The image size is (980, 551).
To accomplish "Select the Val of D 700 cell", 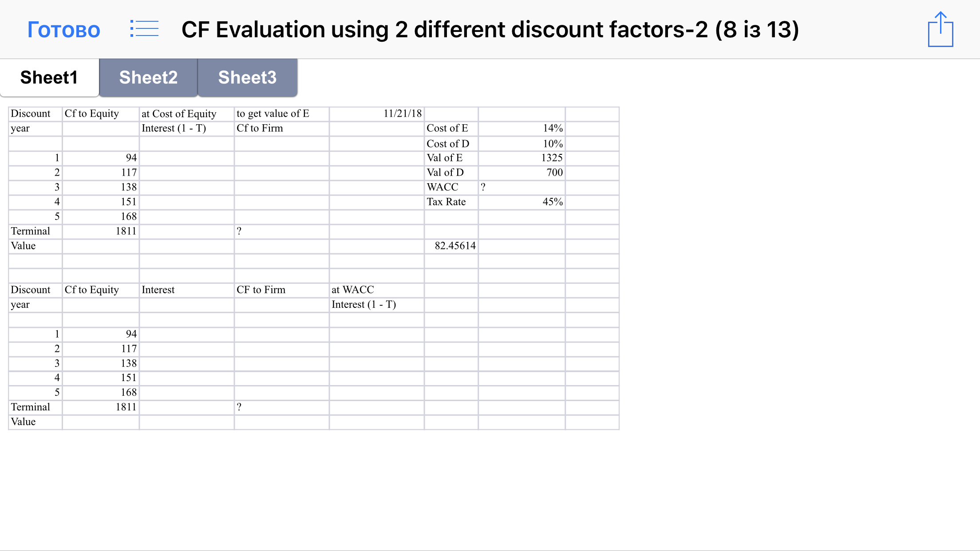I will click(522, 173).
